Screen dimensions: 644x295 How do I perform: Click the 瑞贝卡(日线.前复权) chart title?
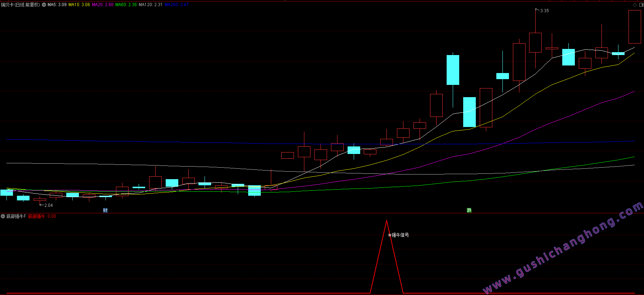21,5
